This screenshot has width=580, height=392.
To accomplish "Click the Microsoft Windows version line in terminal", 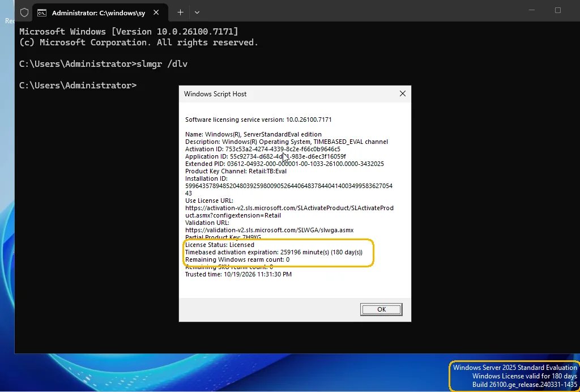I will tap(129, 32).
